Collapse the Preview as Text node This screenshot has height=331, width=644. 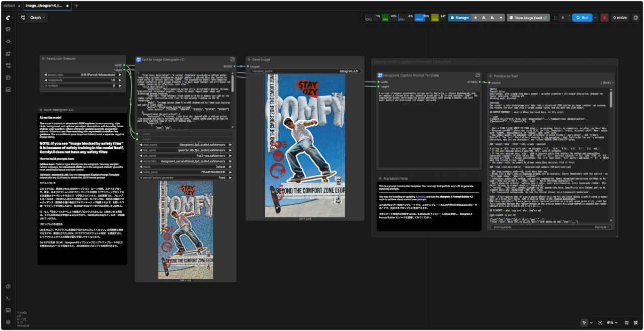tap(491, 76)
